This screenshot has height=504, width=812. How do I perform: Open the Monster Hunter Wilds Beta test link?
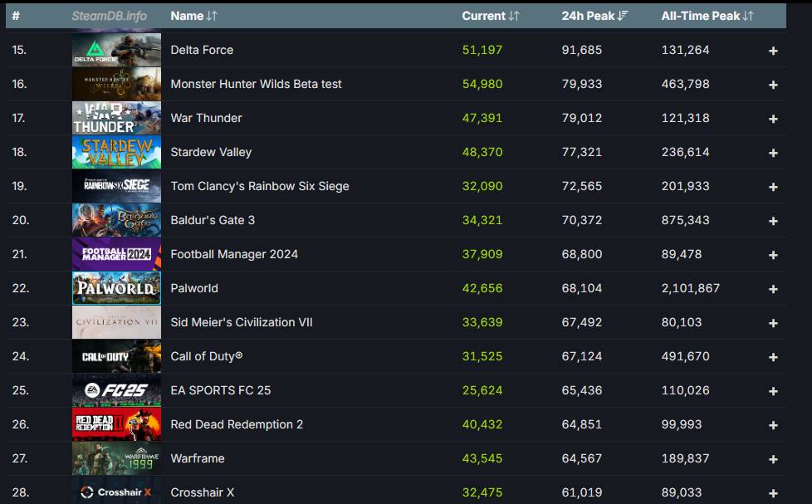pyautogui.click(x=256, y=84)
